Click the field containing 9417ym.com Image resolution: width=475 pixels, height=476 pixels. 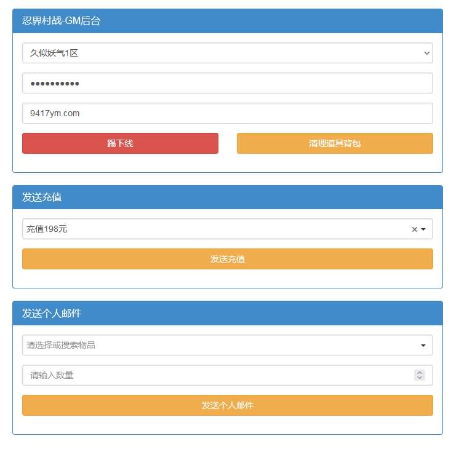click(x=227, y=113)
